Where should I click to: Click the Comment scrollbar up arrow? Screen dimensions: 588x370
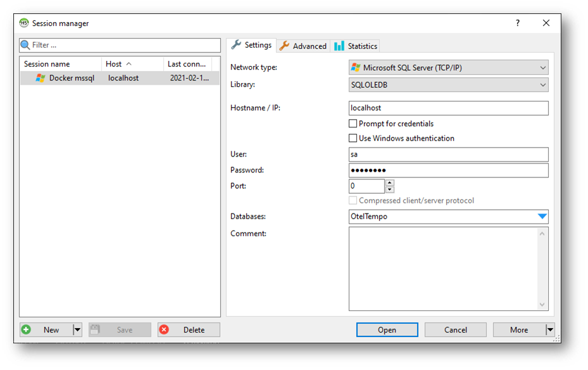click(x=542, y=234)
